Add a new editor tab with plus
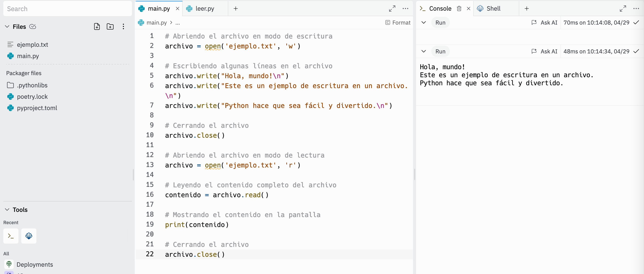The width and height of the screenshot is (644, 274). pyautogui.click(x=235, y=9)
